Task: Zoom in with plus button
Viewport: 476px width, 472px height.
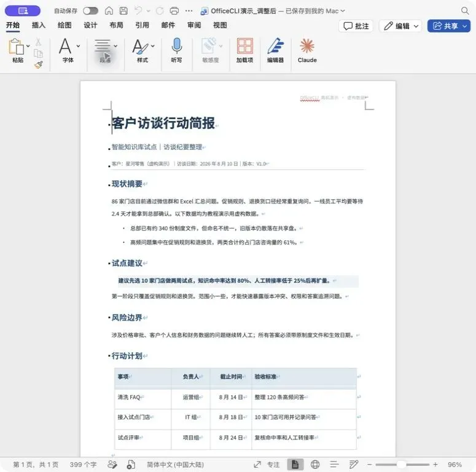Action: click(435, 465)
